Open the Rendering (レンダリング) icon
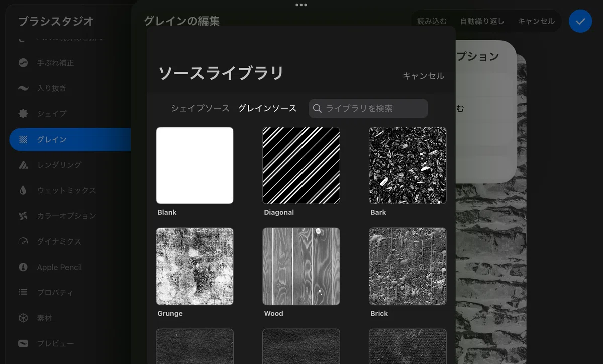 [x=23, y=165]
